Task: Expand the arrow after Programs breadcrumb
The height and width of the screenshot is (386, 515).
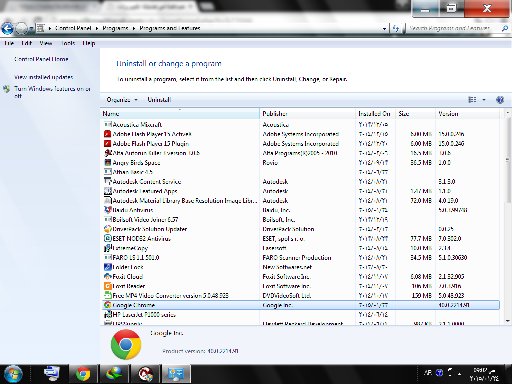Action: [134, 28]
